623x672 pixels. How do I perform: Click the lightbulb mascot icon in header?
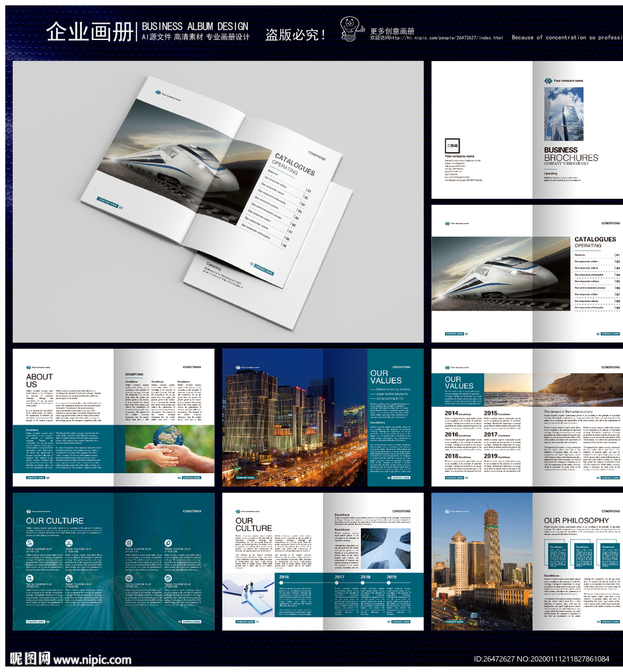coord(352,29)
